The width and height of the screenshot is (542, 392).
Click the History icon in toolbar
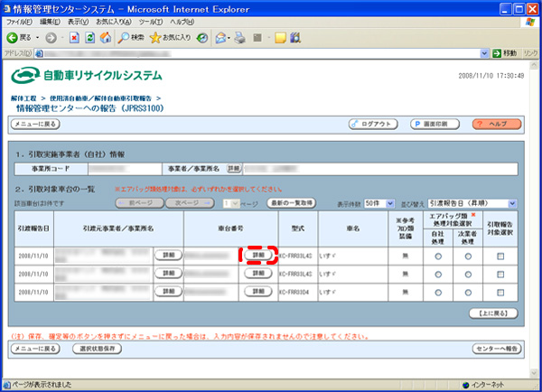[x=202, y=38]
